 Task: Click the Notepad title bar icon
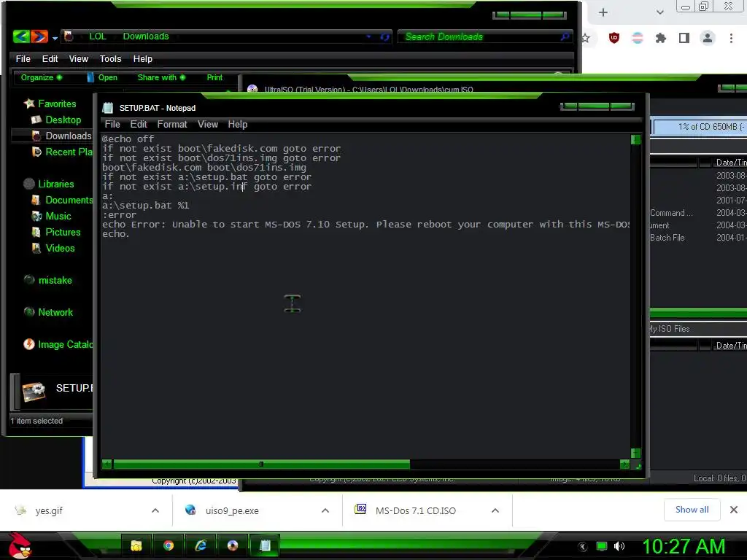[x=108, y=108]
